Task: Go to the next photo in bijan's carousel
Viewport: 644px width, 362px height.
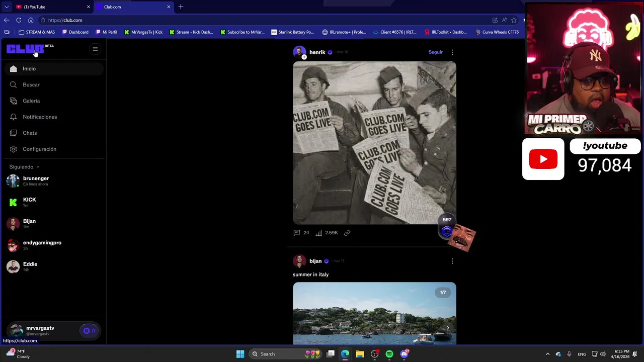Action: [448, 328]
